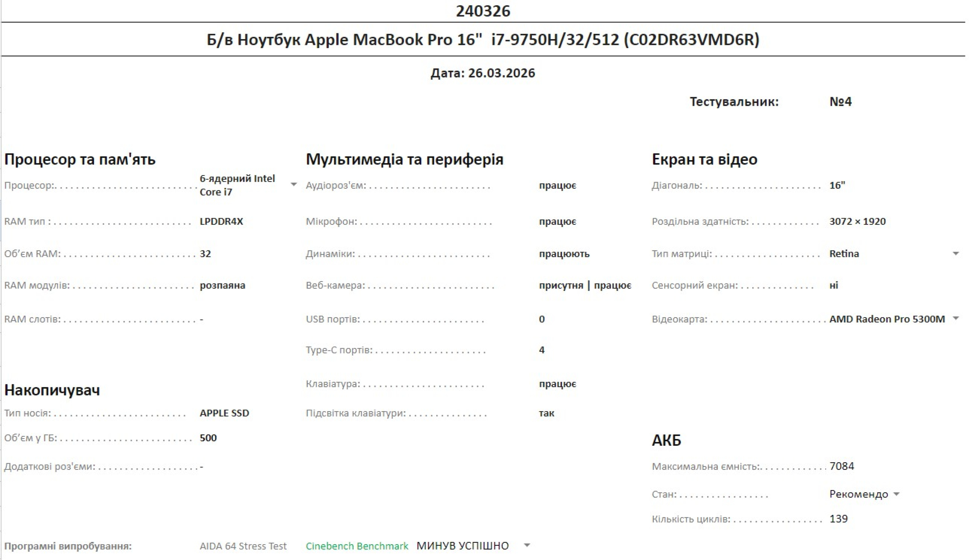Select the Кількість циклів value '139'
The image size is (969, 560).
tap(839, 519)
